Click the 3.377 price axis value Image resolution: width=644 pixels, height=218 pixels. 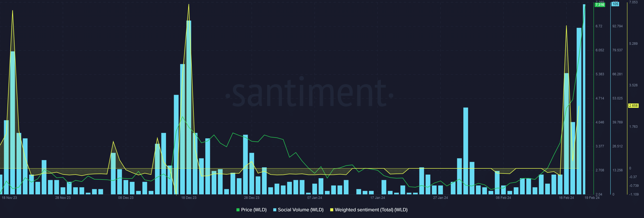pos(600,146)
